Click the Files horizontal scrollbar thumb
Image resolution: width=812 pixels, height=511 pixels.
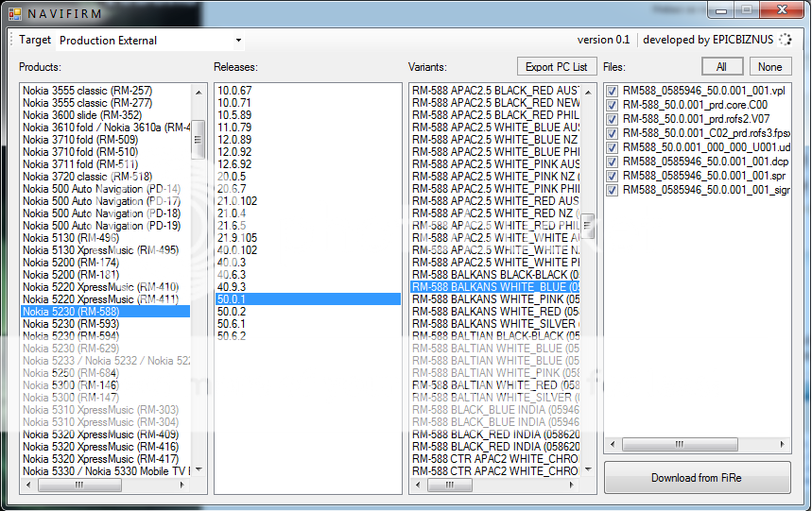pos(680,444)
